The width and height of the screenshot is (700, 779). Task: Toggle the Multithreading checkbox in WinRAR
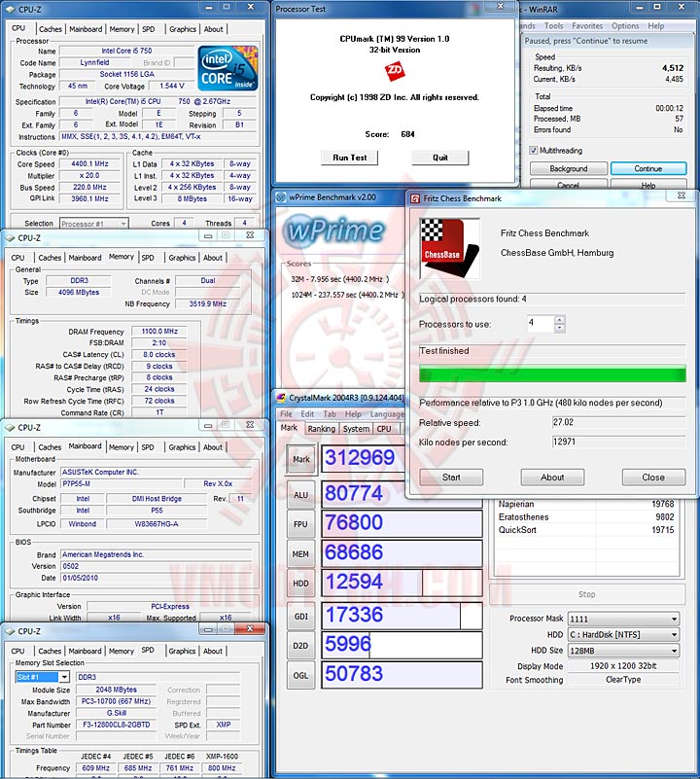pyautogui.click(x=534, y=150)
